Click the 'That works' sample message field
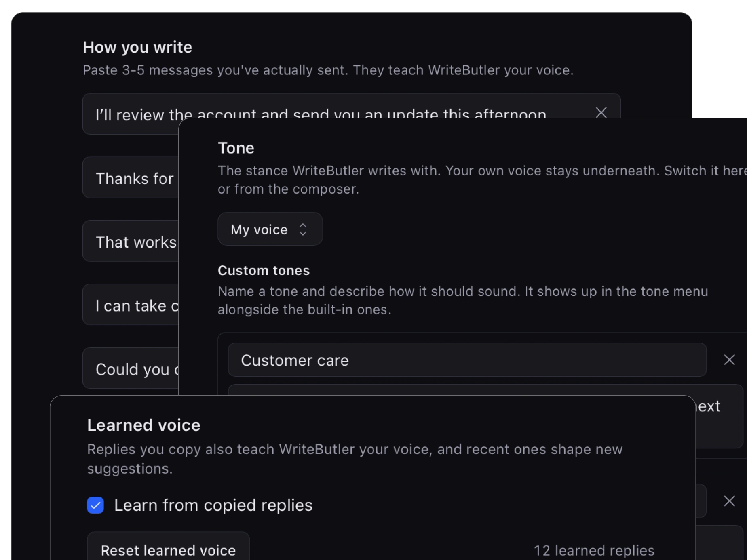The height and width of the screenshot is (560, 747). (x=131, y=241)
